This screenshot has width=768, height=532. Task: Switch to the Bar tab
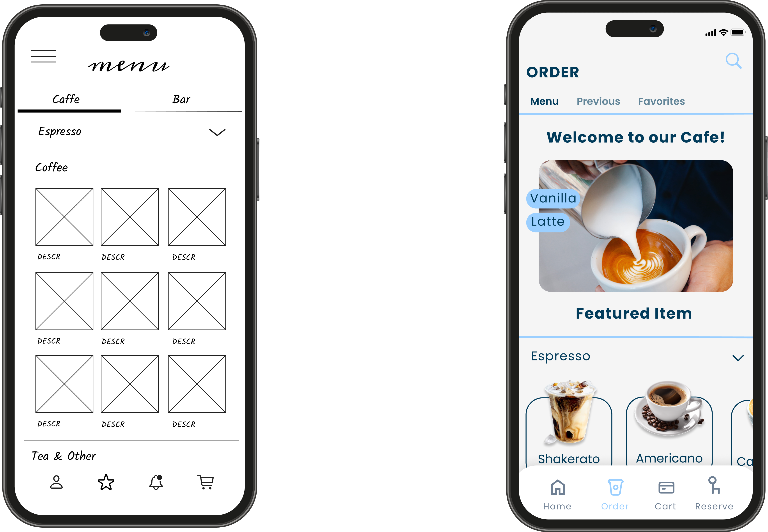[181, 98]
